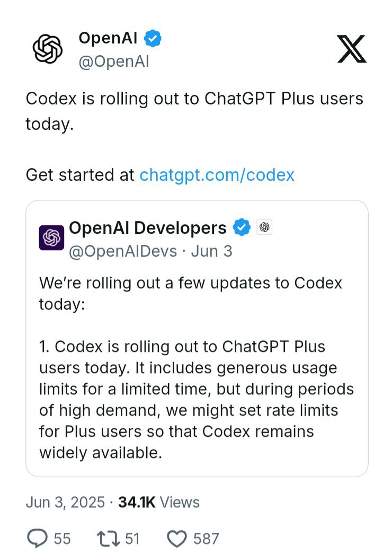The image size is (392, 553).
Task: Open the OpenAI Developers profile avatar
Action: (51, 237)
